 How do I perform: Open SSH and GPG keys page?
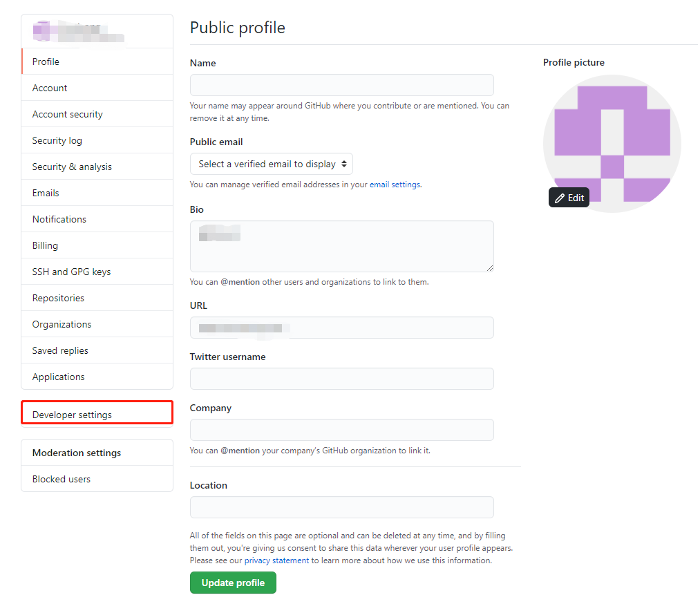(97, 272)
